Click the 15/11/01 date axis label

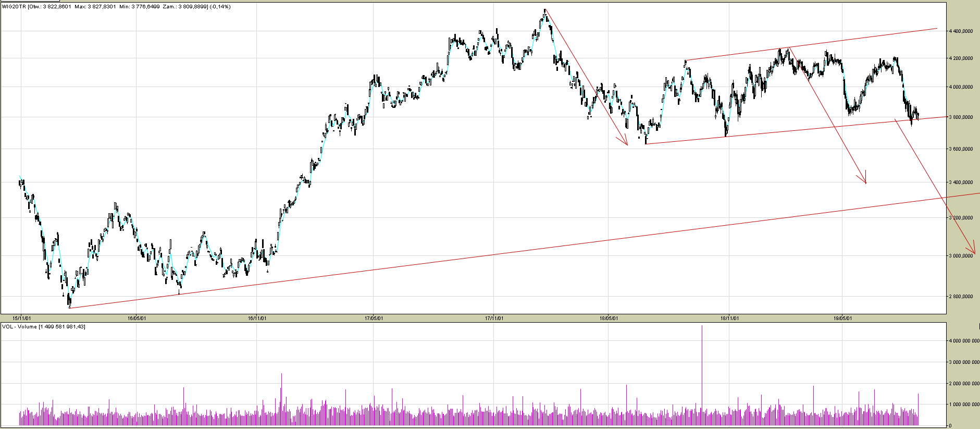click(x=21, y=318)
